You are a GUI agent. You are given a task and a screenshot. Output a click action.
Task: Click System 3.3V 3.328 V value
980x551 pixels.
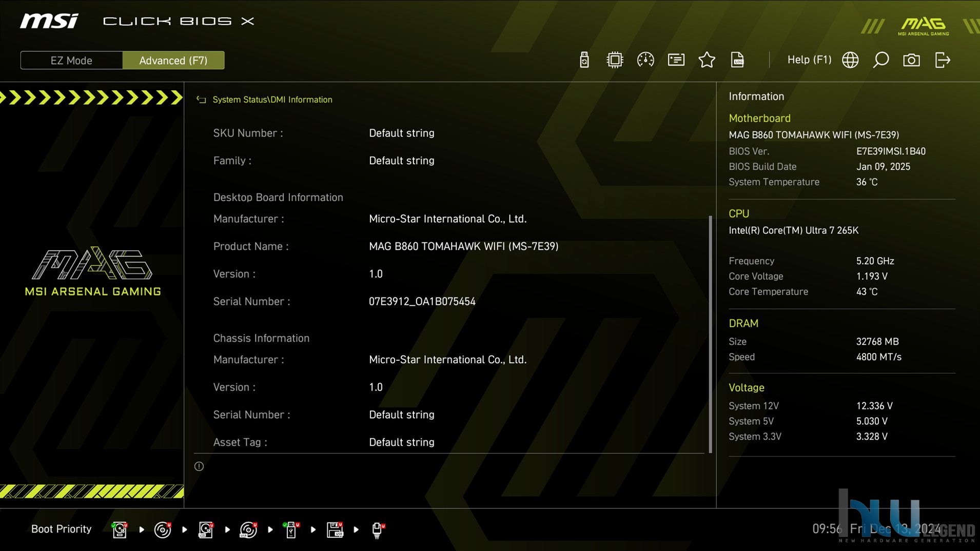point(872,437)
